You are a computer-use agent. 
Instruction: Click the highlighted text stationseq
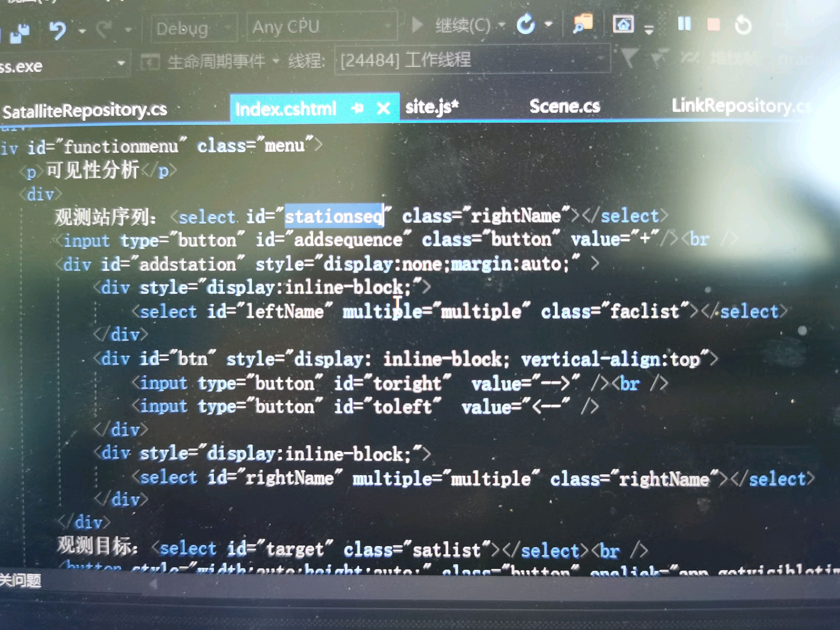tap(334, 216)
